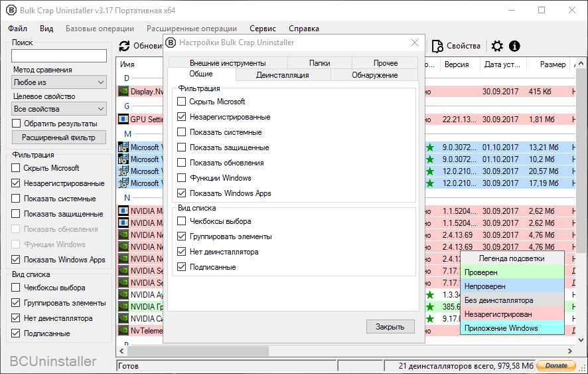The height and width of the screenshot is (374, 588).
Task: Click the Refresh (Обновить) toolbar icon
Action: tap(124, 47)
